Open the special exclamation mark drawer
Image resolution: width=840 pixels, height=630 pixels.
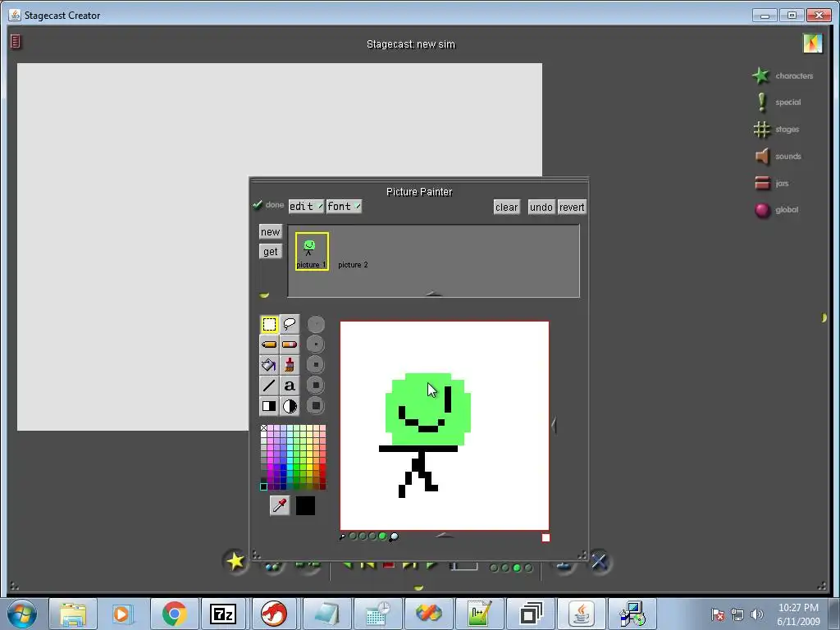tap(761, 102)
